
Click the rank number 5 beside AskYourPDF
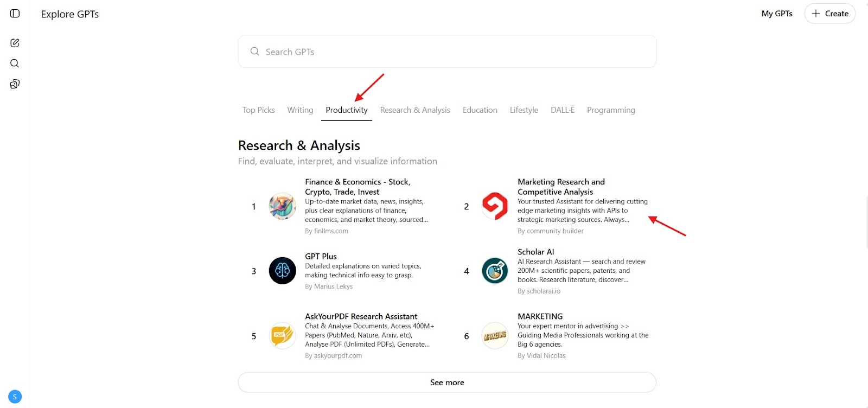[253, 336]
